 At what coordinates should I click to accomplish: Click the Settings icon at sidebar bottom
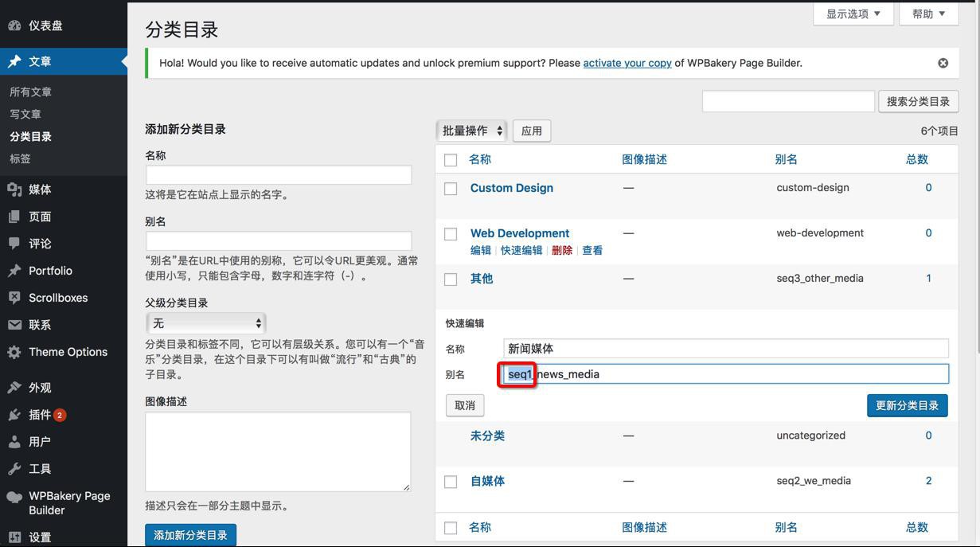14,537
